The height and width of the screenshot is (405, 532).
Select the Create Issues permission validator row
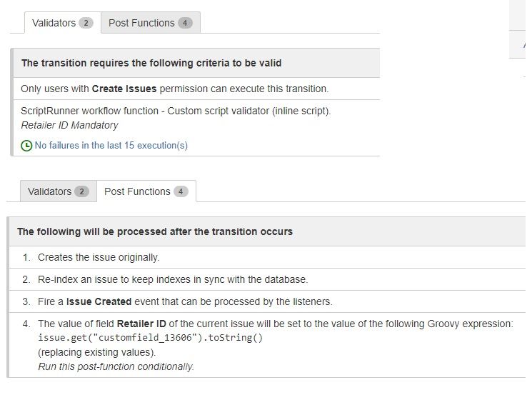pyautogui.click(x=196, y=89)
